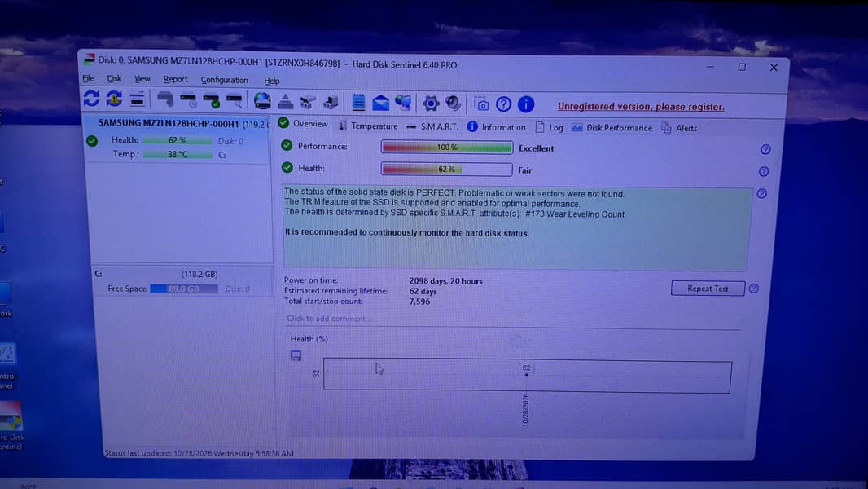Click the refresh icon with warning badge

(114, 99)
